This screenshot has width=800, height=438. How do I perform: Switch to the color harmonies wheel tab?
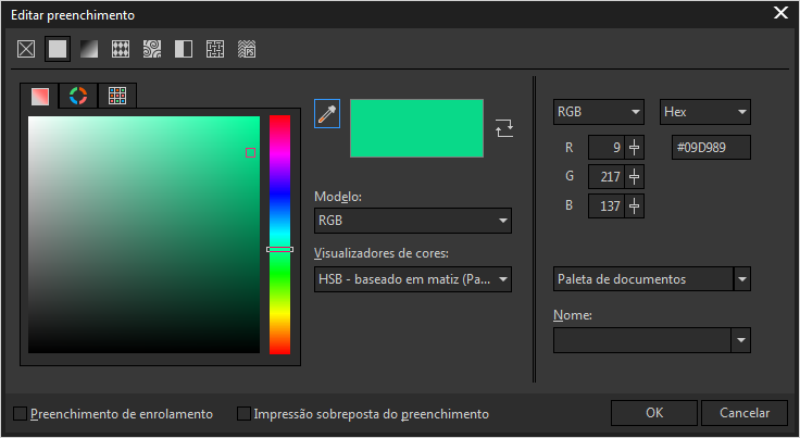coord(78,95)
